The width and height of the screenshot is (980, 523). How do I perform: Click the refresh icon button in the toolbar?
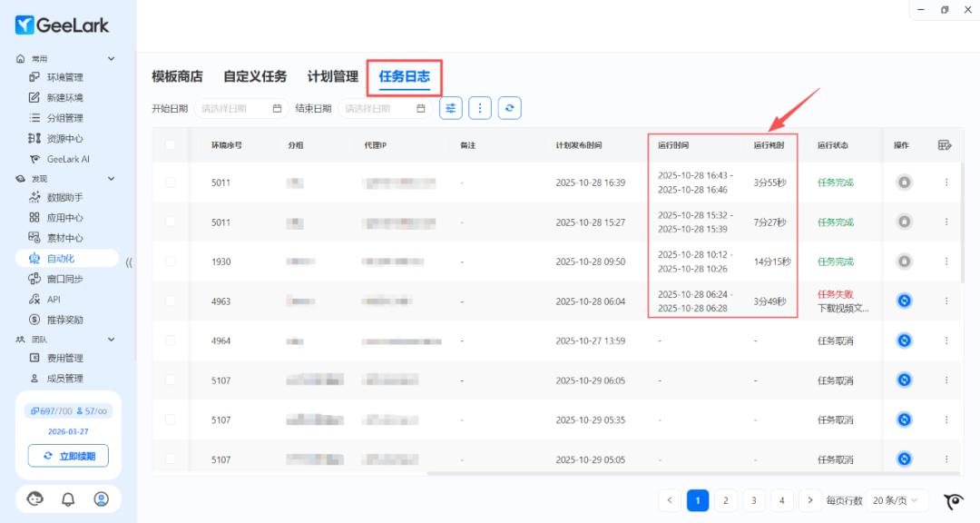tap(509, 108)
